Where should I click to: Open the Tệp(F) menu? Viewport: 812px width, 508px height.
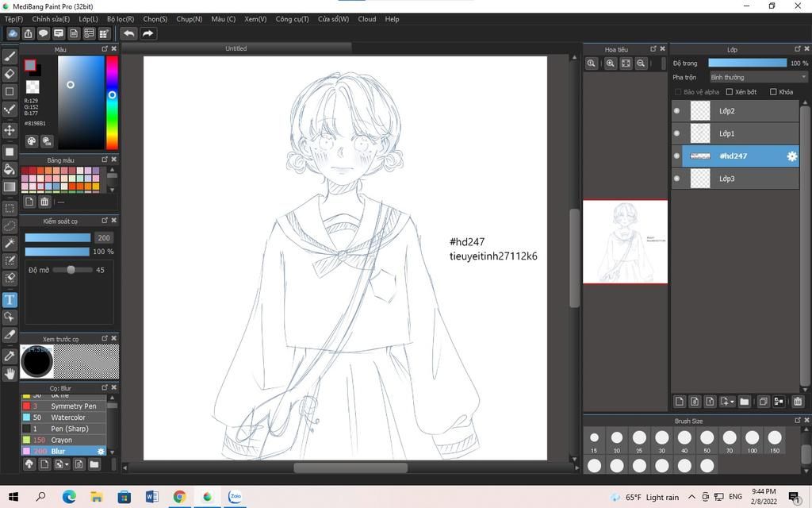14,19
